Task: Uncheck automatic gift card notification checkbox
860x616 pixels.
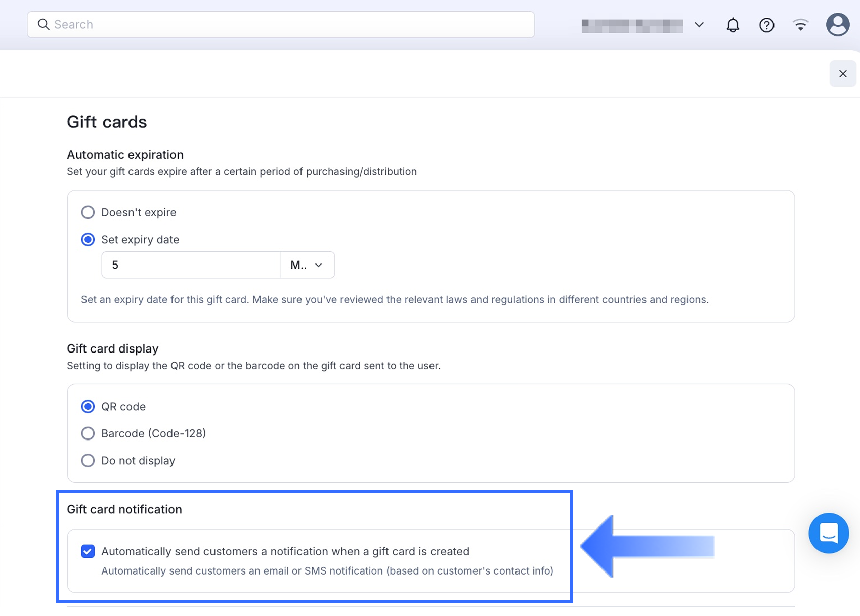Action: (88, 551)
